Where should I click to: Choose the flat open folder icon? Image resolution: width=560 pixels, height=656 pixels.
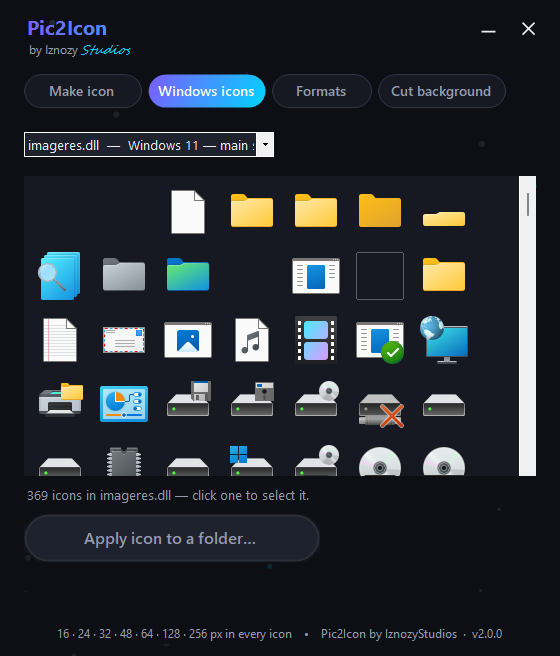(x=444, y=219)
